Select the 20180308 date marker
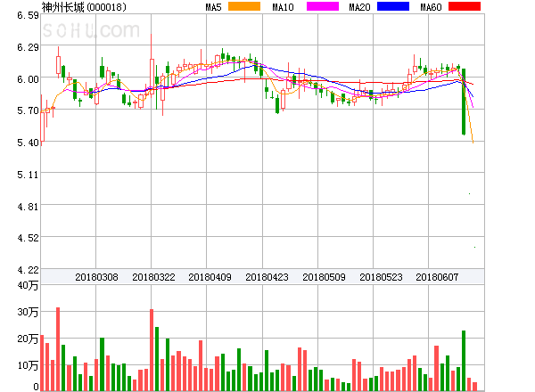 coord(96,277)
